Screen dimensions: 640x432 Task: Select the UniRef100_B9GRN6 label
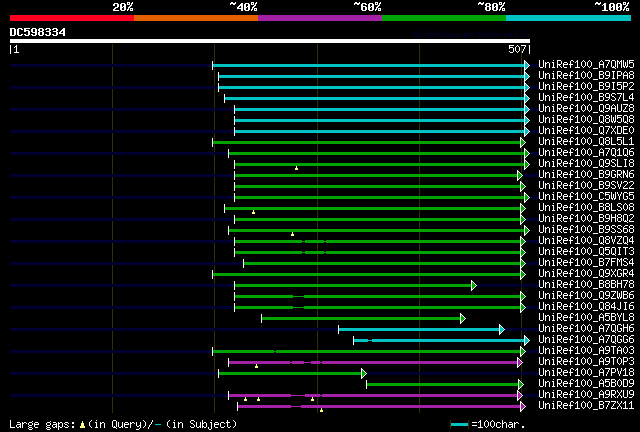(586, 174)
